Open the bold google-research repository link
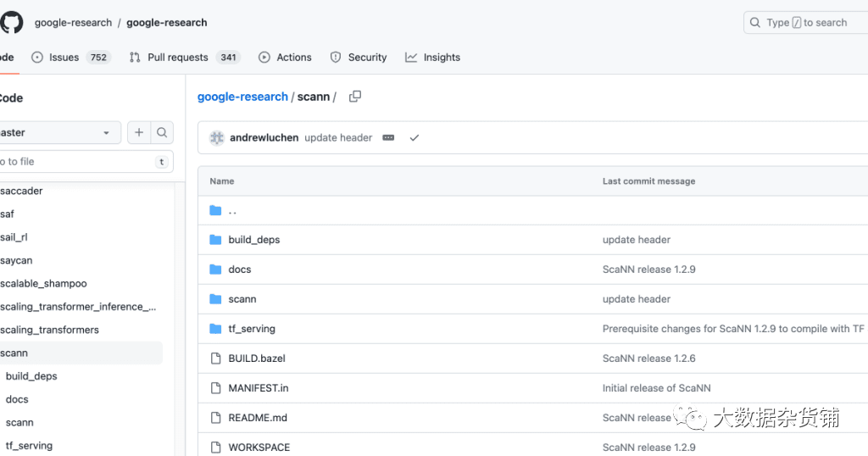This screenshot has width=868, height=456. 167,23
